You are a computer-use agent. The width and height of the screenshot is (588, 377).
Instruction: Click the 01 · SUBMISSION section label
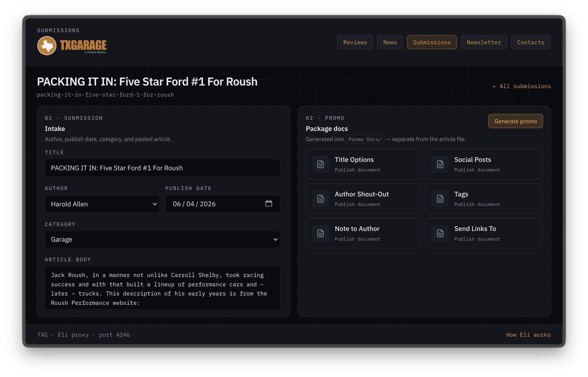(73, 118)
